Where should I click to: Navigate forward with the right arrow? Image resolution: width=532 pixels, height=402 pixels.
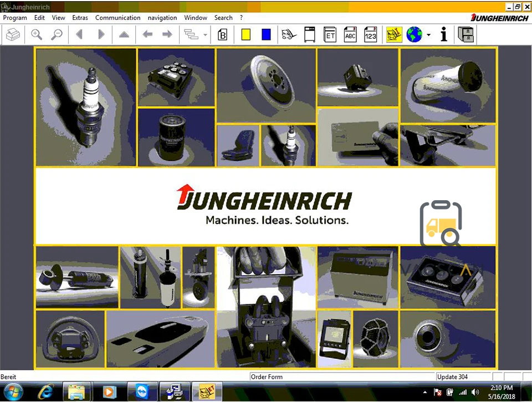tap(167, 34)
